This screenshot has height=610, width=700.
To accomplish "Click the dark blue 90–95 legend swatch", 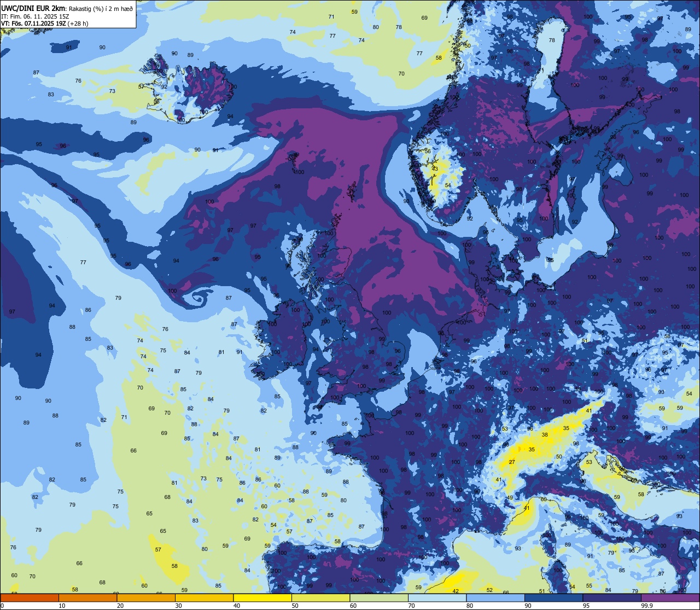I will click(553, 598).
